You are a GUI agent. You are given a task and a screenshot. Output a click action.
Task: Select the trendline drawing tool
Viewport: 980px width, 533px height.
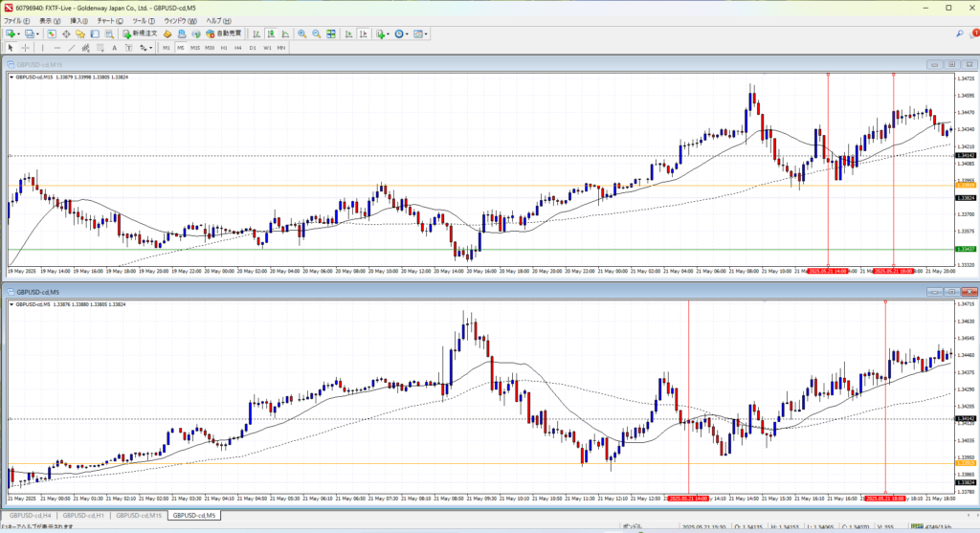coord(73,47)
